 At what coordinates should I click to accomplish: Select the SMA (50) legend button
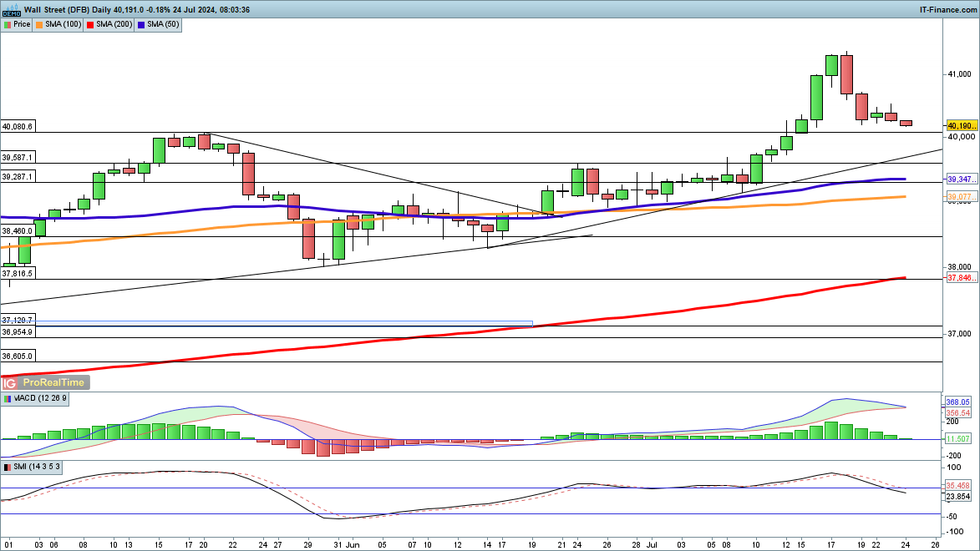coord(159,25)
